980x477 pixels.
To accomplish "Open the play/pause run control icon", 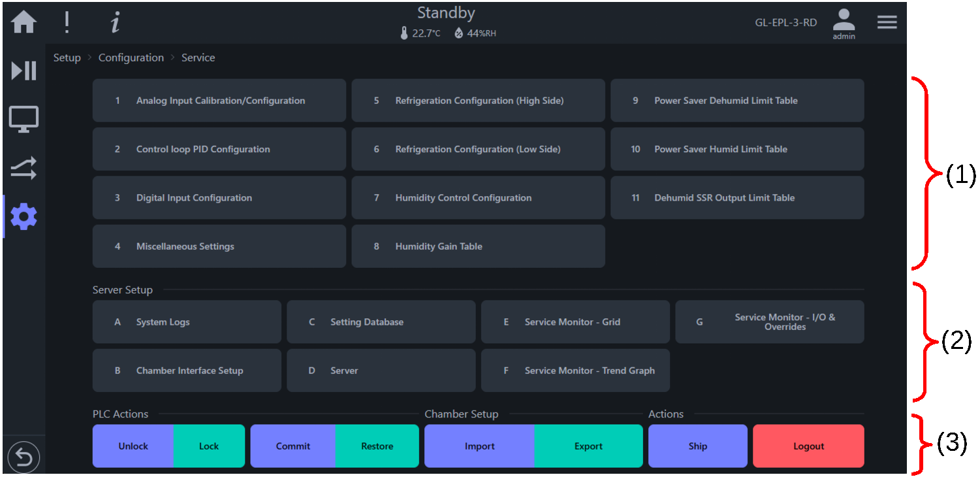I will [24, 71].
